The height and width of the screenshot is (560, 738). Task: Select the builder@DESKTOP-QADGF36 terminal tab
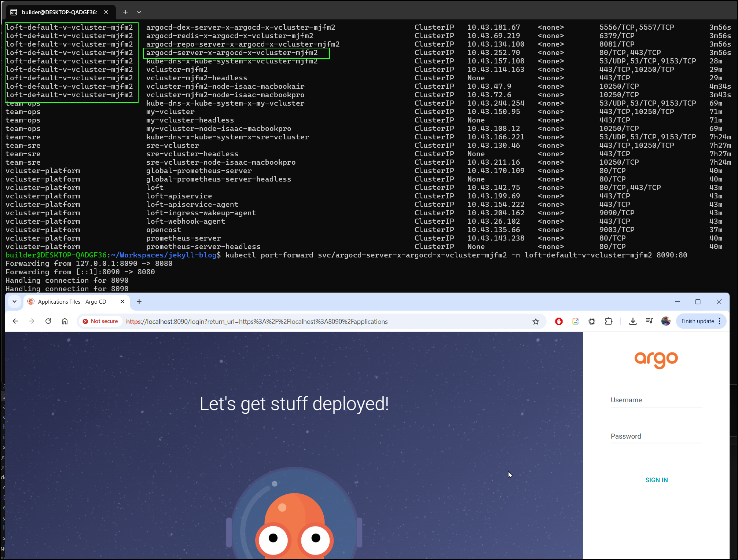pyautogui.click(x=59, y=12)
